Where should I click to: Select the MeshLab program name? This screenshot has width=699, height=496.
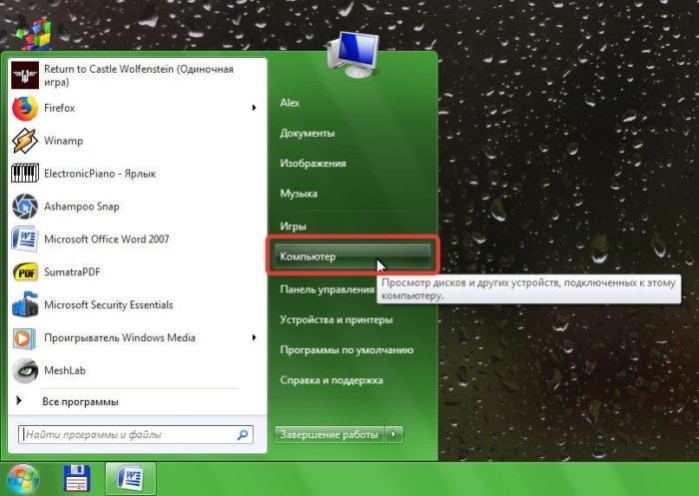[x=65, y=371]
